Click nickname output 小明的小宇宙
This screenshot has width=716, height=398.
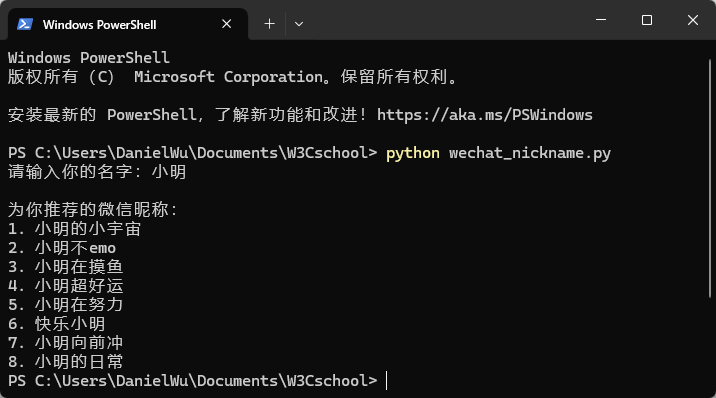88,229
